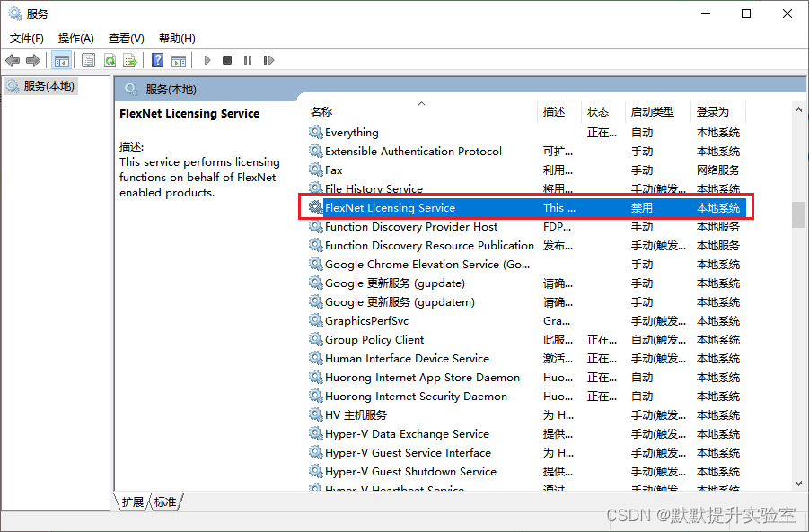The width and height of the screenshot is (809, 532).
Task: Click the Back arrow in the toolbar
Action: (x=13, y=60)
